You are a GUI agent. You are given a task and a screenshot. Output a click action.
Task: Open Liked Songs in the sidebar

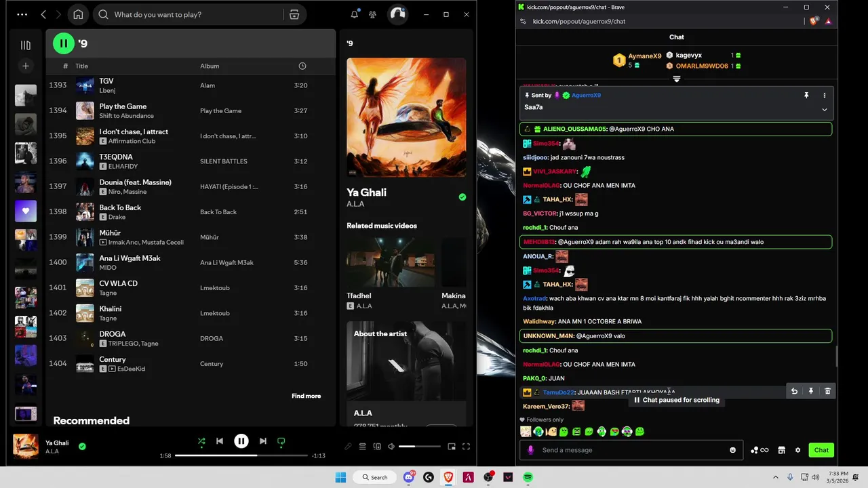pyautogui.click(x=26, y=211)
